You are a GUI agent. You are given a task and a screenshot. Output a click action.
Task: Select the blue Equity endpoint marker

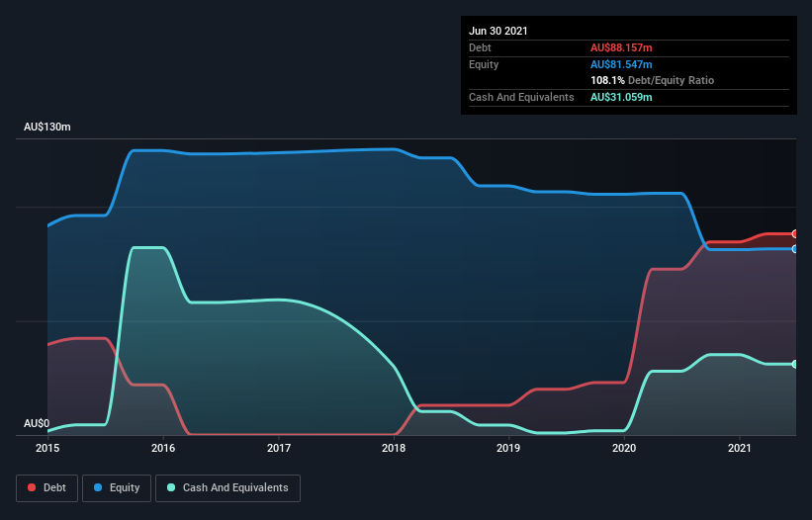pyautogui.click(x=795, y=249)
